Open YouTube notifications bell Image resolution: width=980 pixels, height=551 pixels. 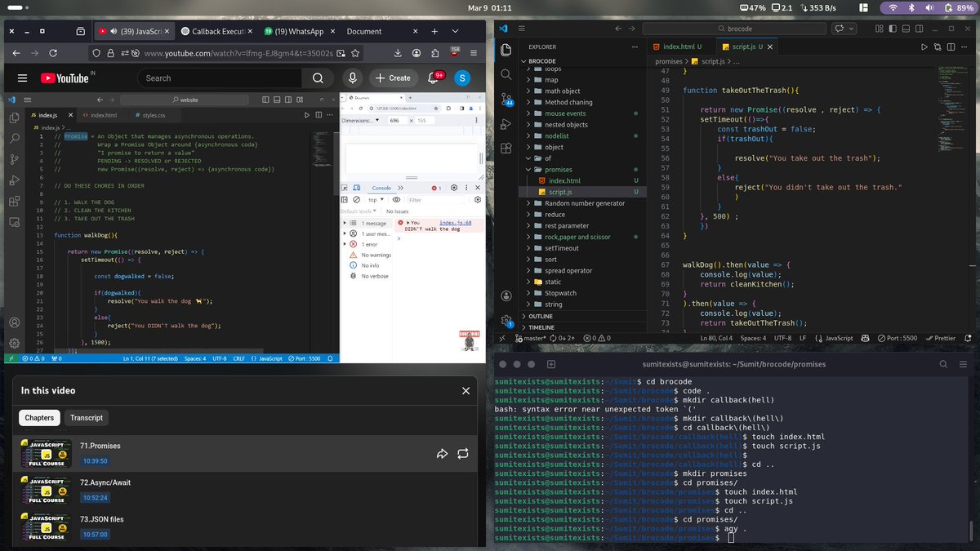pyautogui.click(x=434, y=78)
